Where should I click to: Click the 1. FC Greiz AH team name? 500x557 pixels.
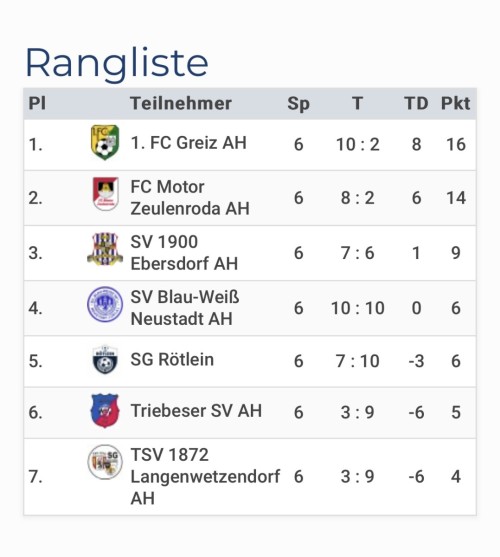189,143
